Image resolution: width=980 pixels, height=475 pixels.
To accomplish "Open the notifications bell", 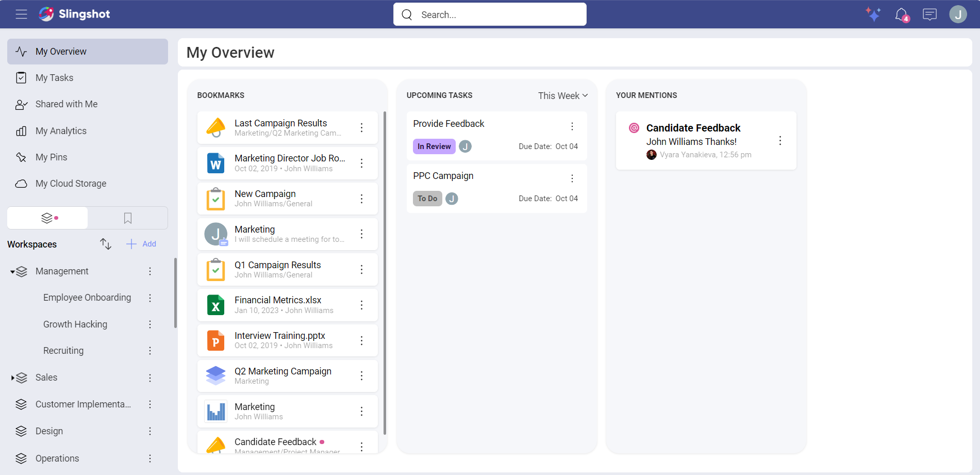I will 901,14.
